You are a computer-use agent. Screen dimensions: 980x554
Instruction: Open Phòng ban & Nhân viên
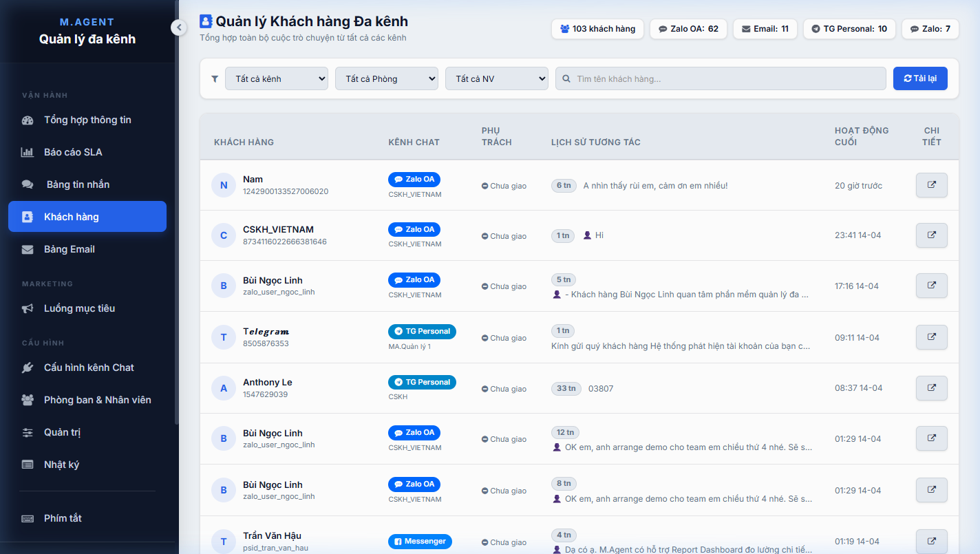coord(87,400)
